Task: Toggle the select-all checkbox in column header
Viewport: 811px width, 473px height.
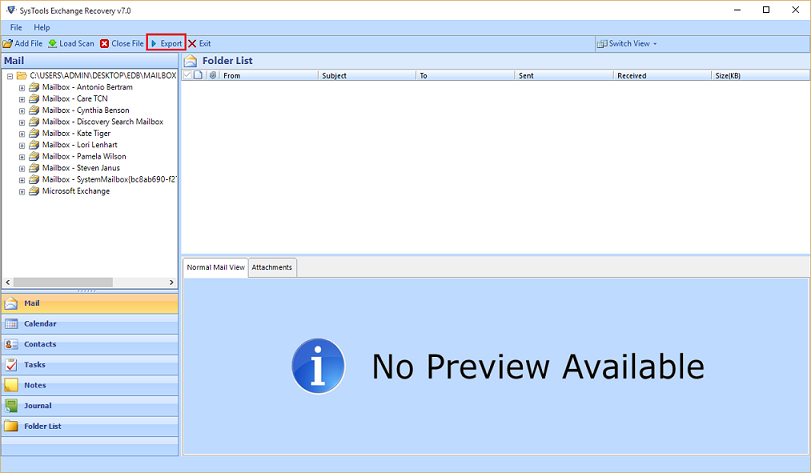Action: (x=187, y=75)
